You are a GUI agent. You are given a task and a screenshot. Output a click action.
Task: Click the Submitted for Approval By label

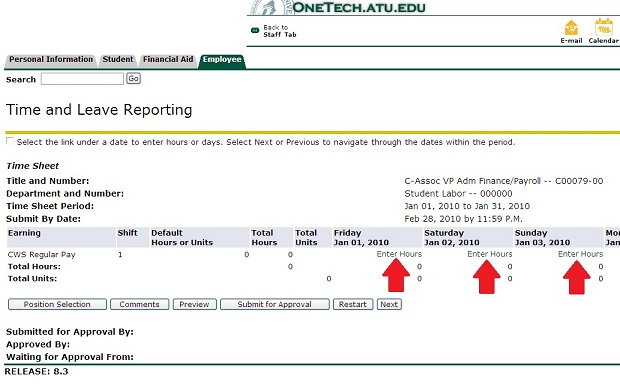click(70, 332)
